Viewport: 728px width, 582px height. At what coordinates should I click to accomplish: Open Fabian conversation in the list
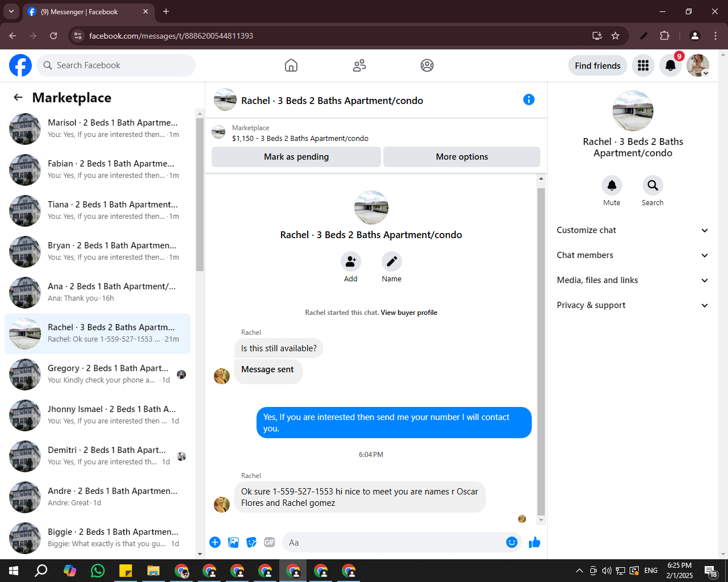pos(98,169)
